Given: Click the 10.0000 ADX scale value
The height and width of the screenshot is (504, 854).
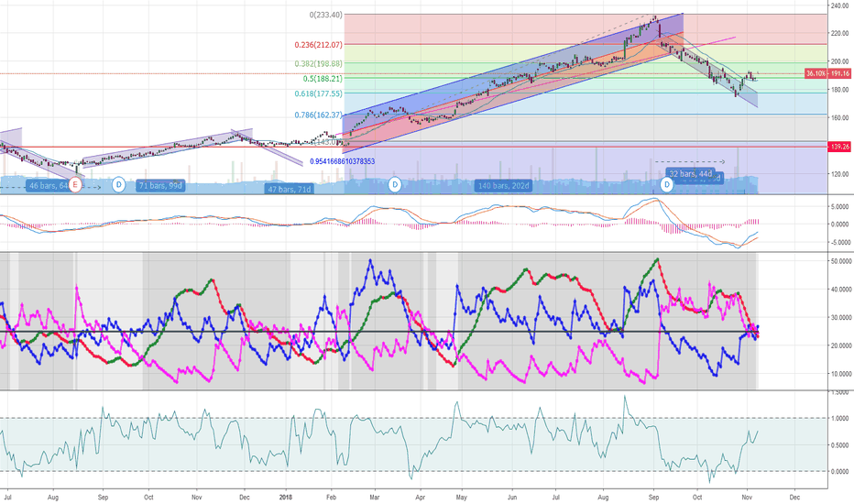Looking at the screenshot, I should [x=839, y=374].
